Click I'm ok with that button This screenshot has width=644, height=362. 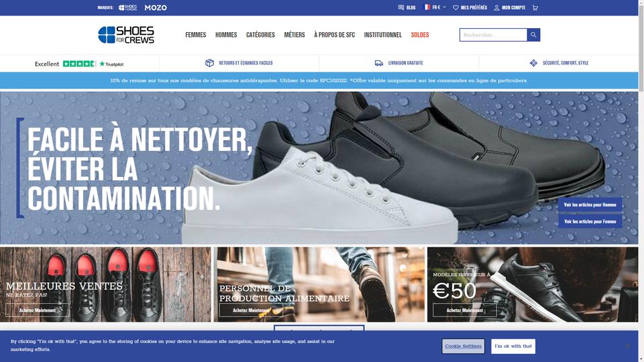pos(513,347)
